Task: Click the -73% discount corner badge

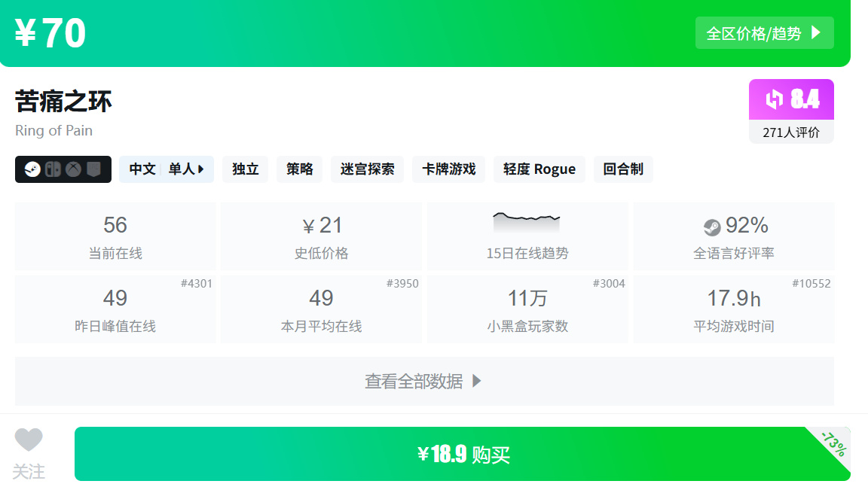Action: tap(833, 443)
